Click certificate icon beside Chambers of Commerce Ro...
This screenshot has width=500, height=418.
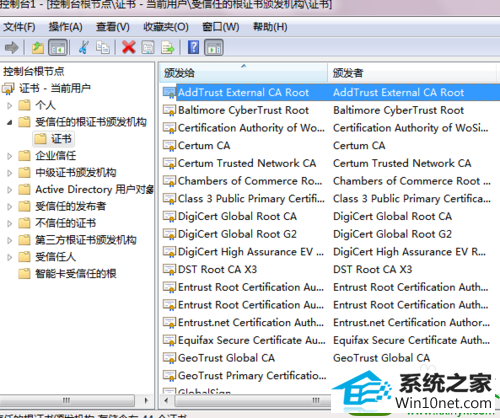[169, 181]
